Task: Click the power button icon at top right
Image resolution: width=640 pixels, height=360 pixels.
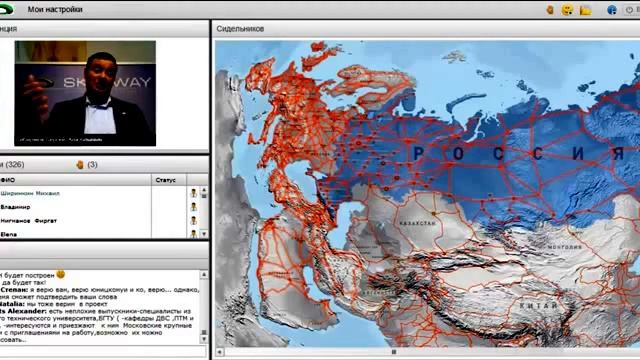Action: [631, 10]
